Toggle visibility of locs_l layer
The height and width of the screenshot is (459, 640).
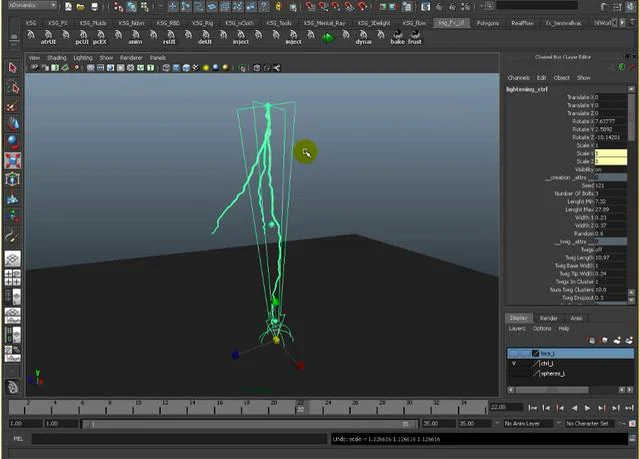[x=514, y=353]
